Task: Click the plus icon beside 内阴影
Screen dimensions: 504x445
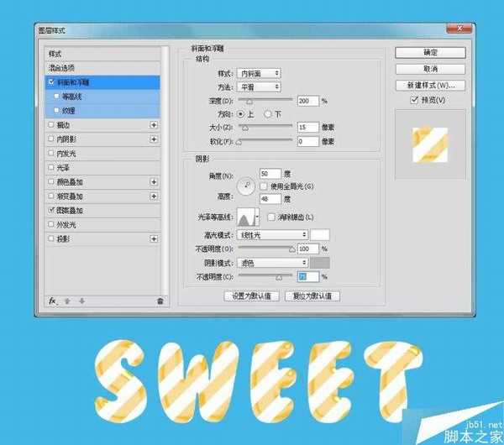Action: [x=154, y=139]
